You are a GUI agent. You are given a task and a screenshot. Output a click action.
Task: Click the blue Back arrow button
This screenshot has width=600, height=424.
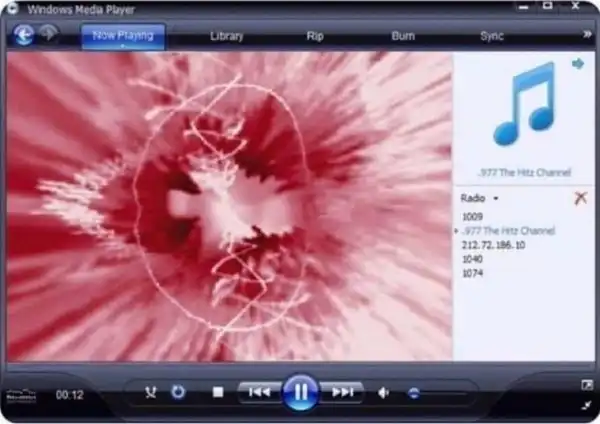click(24, 35)
